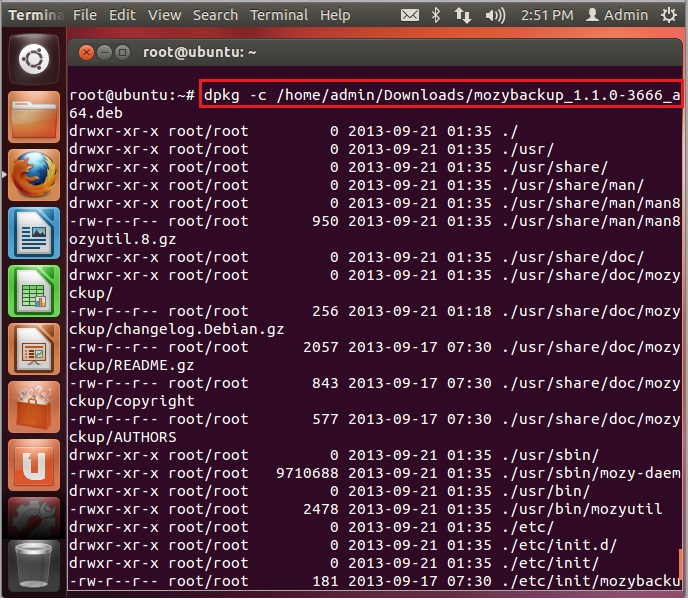Open Ubuntu One launcher icon
The image size is (688, 600).
[34, 465]
